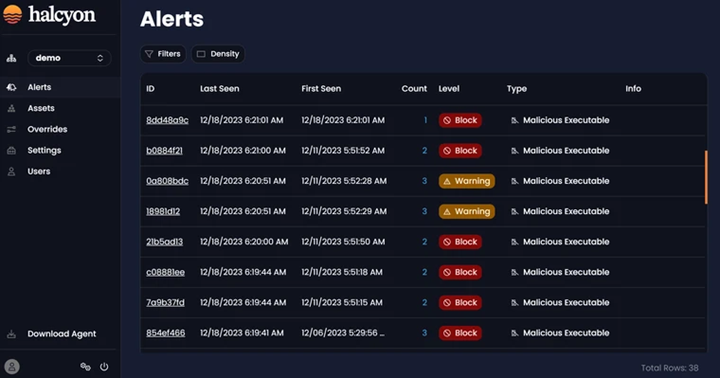This screenshot has width=720, height=378.
Task: Click Warning badge in 0a808bdc row
Action: tap(467, 181)
